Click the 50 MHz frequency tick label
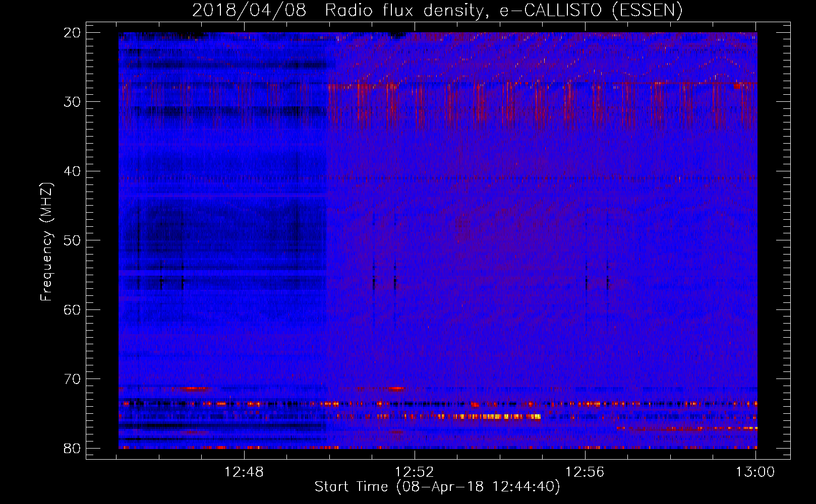 coord(73,240)
